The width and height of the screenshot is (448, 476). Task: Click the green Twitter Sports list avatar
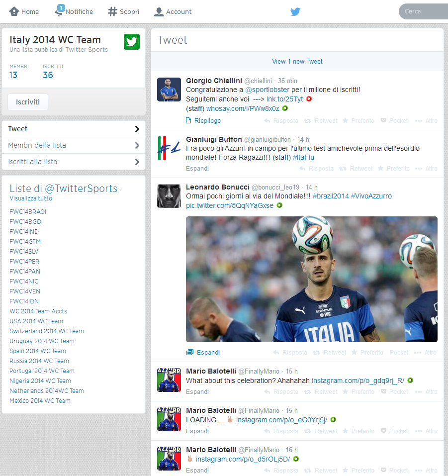click(132, 42)
